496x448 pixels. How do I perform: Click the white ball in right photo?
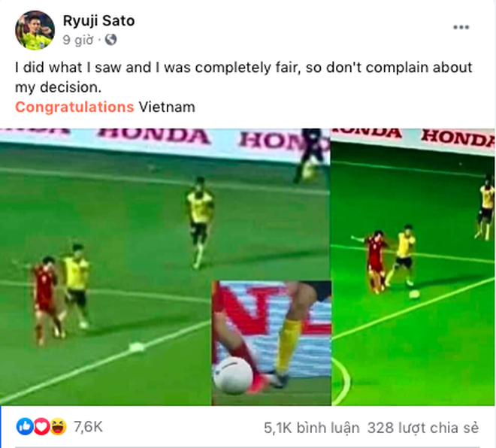click(414, 295)
